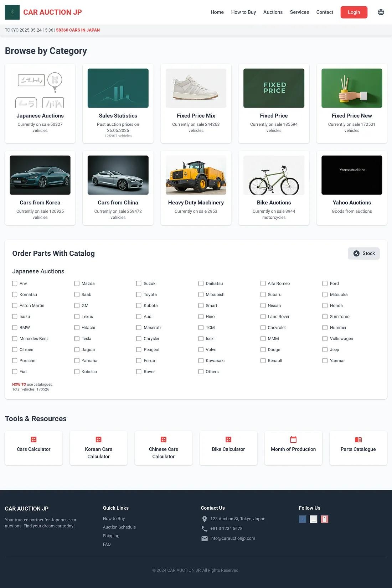Click the globe language icon

[381, 12]
